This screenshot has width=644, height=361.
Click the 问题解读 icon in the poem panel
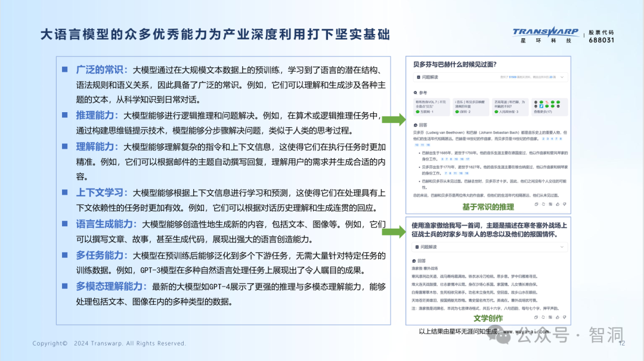(x=417, y=247)
